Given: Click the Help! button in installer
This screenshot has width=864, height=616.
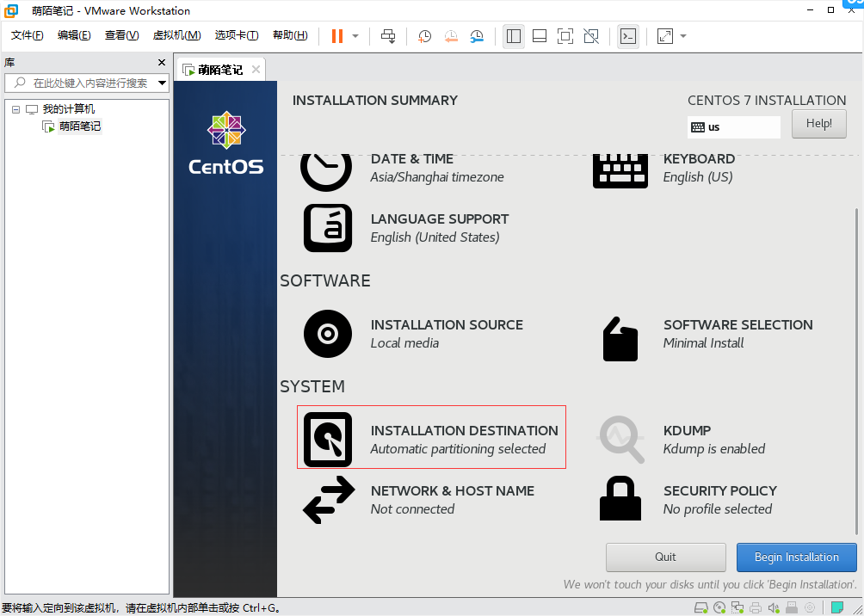Looking at the screenshot, I should 818,123.
